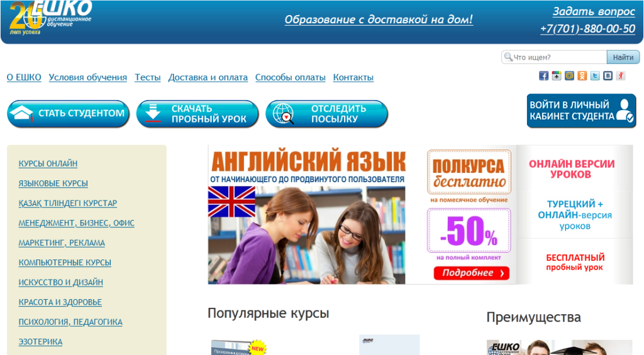Click the VKontakte share icon

coord(608,76)
